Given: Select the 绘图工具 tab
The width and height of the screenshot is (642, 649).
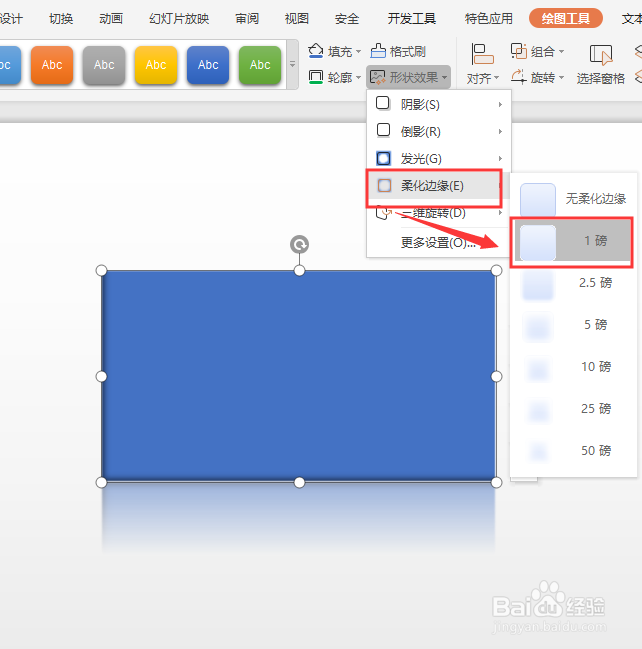Looking at the screenshot, I should click(x=565, y=18).
